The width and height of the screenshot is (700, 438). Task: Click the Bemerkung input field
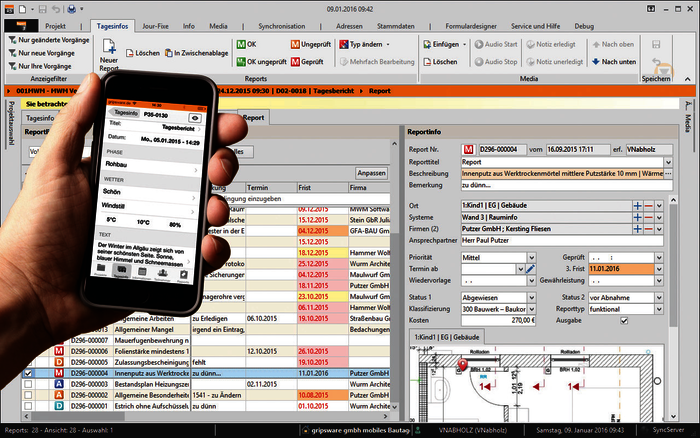point(567,185)
